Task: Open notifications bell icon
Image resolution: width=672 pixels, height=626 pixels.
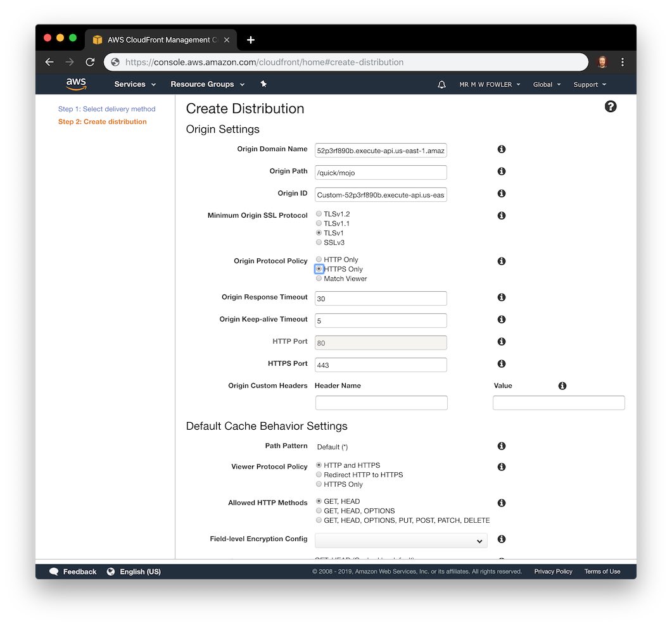Action: click(441, 84)
